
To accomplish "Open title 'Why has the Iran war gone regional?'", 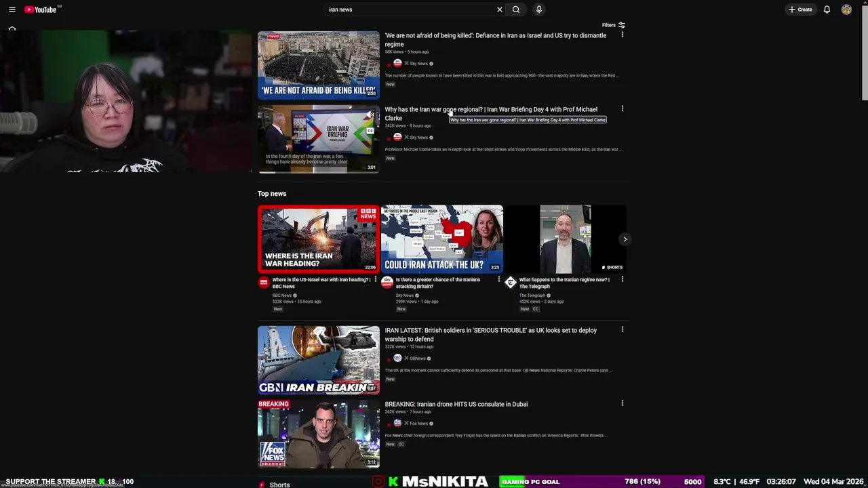I will pos(491,113).
